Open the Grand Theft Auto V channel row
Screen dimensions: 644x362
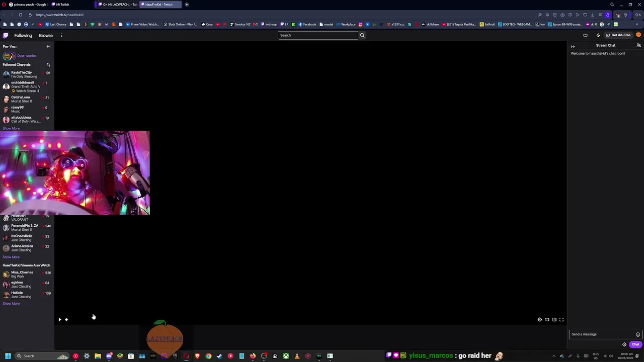point(26,86)
